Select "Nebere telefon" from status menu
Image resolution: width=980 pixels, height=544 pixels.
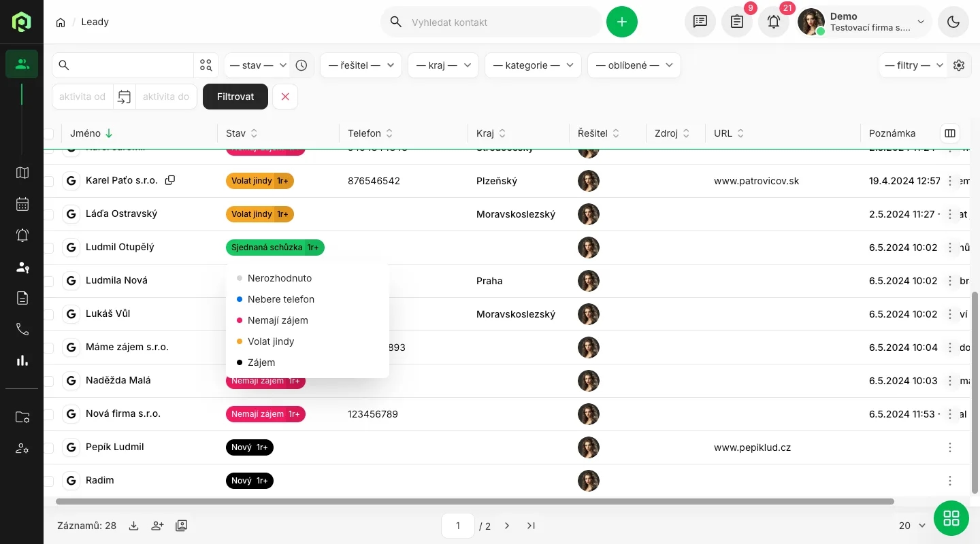(280, 299)
